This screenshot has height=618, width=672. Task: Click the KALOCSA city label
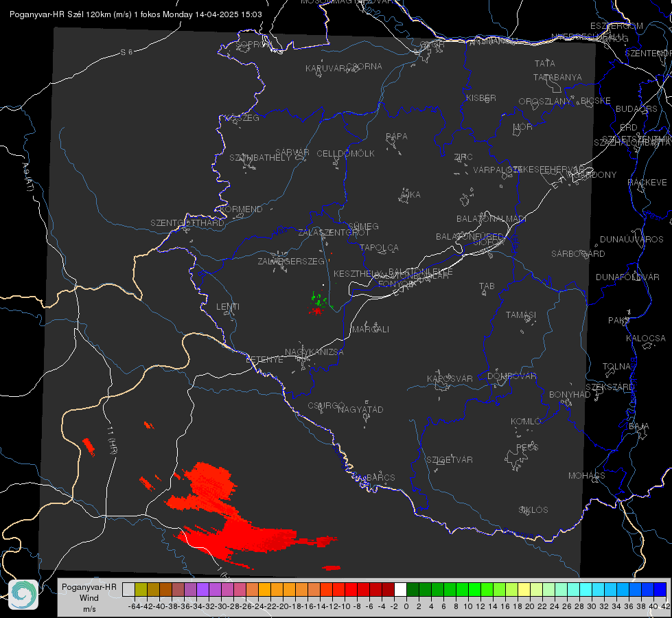tap(645, 339)
